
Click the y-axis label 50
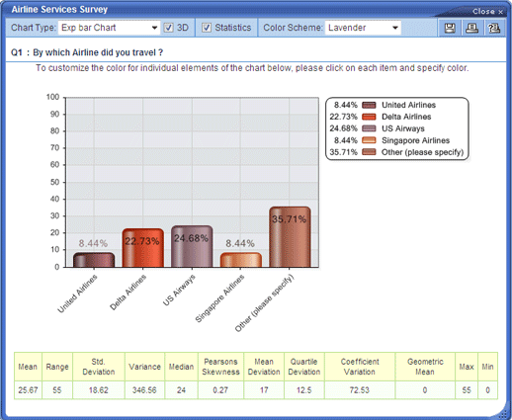click(54, 182)
